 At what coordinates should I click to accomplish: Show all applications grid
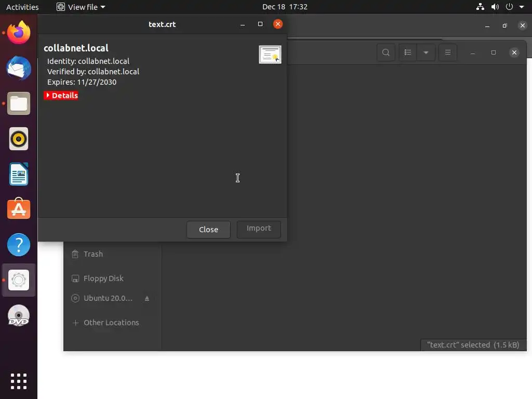click(19, 381)
